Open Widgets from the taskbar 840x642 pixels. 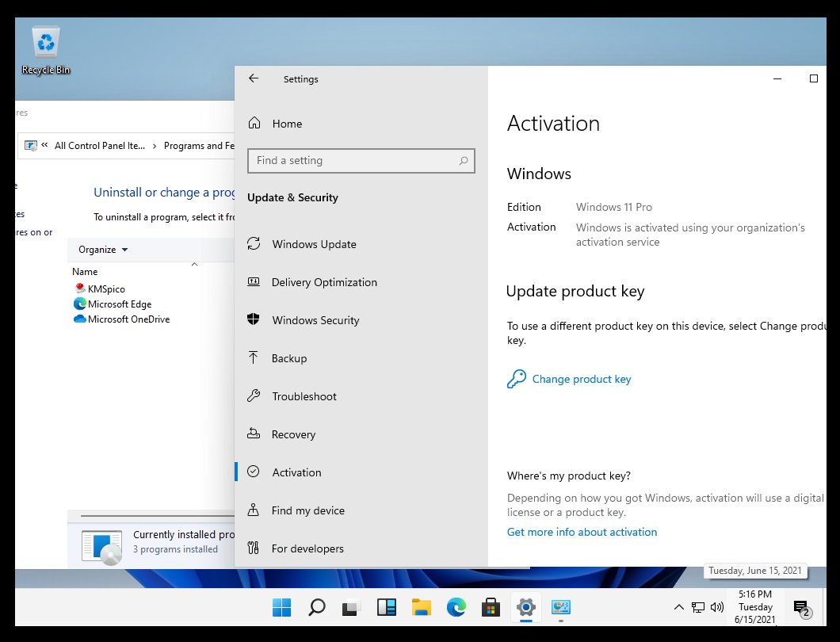(x=386, y=607)
